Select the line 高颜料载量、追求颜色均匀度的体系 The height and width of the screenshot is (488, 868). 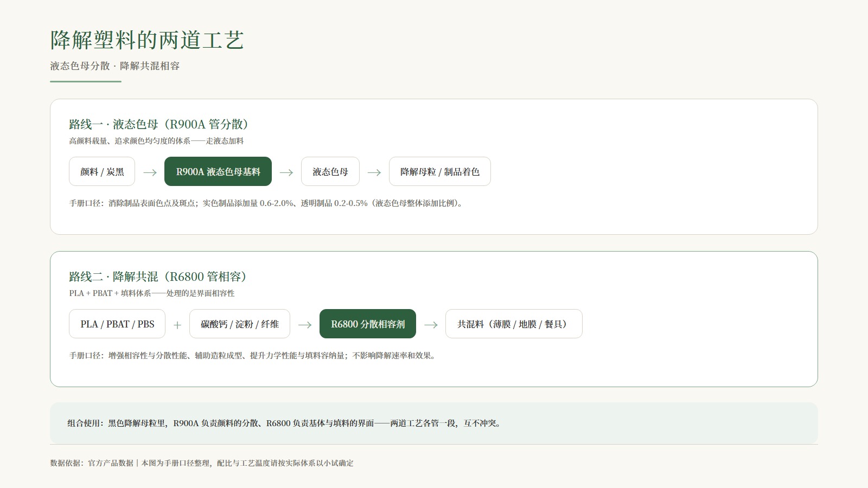tap(156, 141)
